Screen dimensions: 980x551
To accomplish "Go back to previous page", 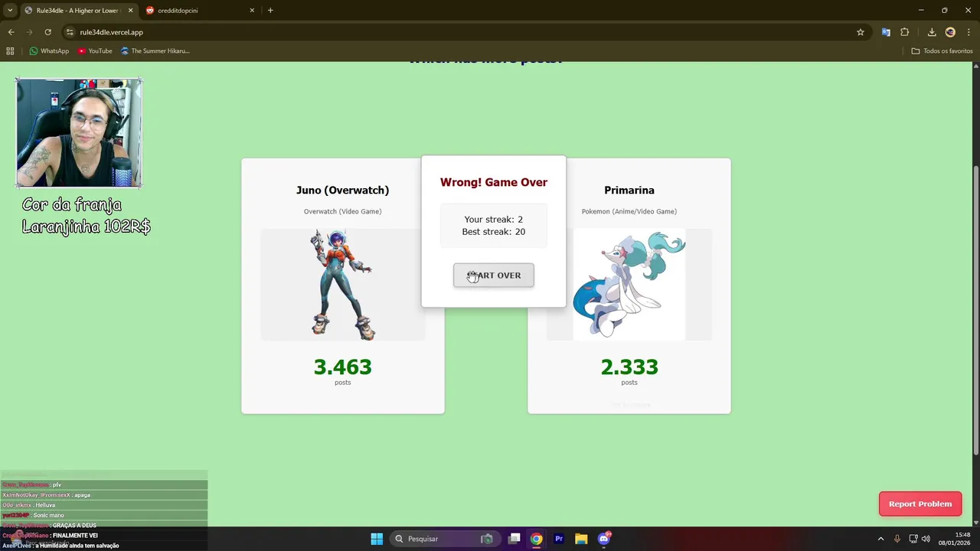I will tap(11, 32).
